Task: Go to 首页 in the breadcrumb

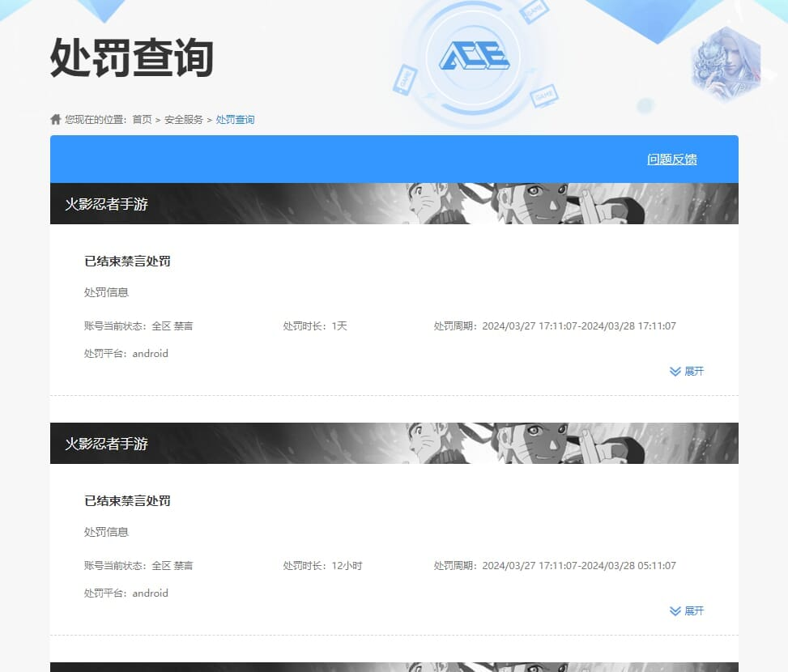Action: point(142,120)
